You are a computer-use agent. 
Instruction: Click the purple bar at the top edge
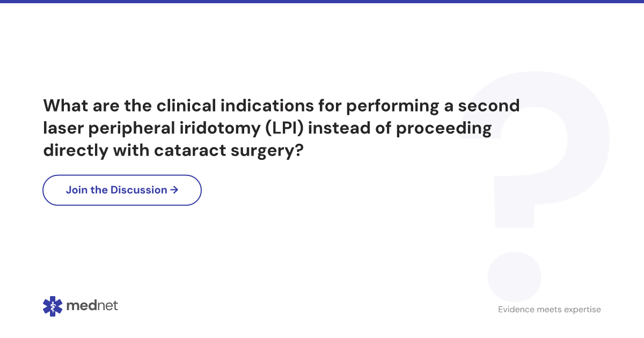(322, 2)
